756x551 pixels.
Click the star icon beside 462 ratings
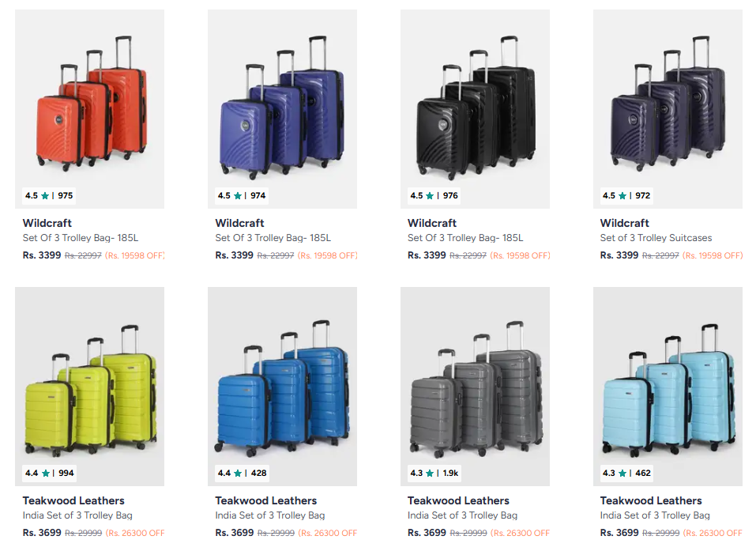622,474
